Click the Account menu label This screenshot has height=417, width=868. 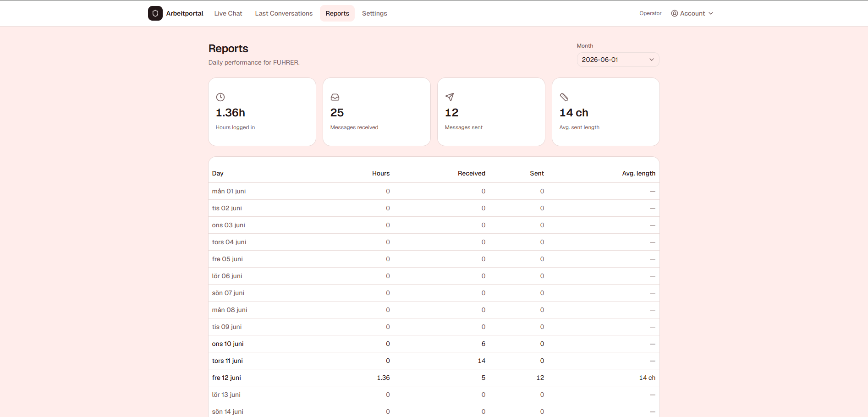[692, 13]
